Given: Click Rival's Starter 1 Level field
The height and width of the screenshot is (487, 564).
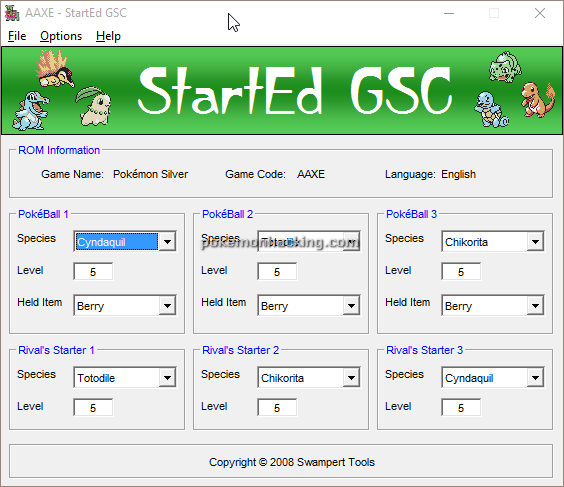Looking at the screenshot, I should tap(93, 408).
